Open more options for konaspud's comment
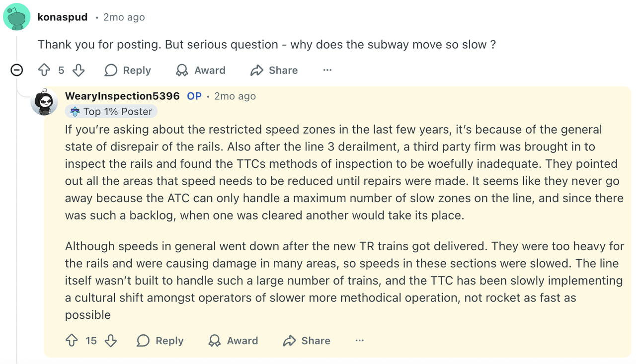This screenshot has width=636, height=364. click(327, 70)
